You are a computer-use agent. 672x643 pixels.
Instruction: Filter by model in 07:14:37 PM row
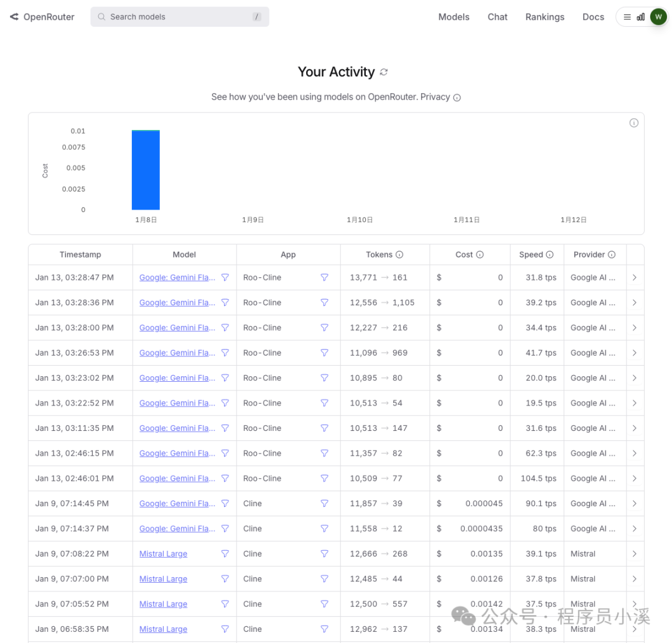[225, 529]
